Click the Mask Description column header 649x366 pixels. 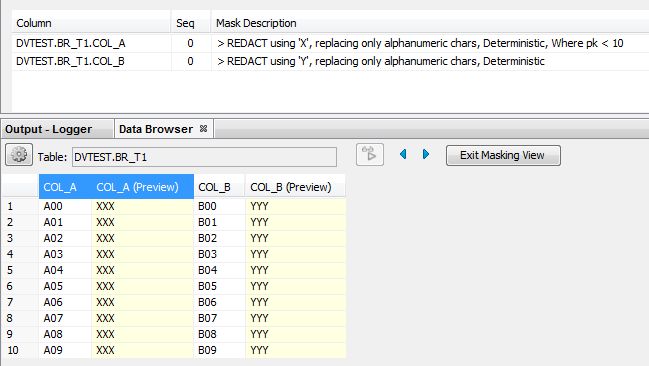[430, 23]
